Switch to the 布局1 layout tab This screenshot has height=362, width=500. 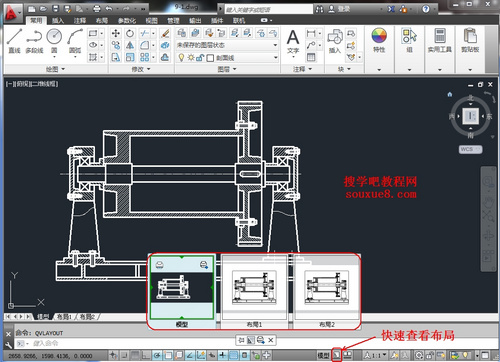click(x=64, y=317)
